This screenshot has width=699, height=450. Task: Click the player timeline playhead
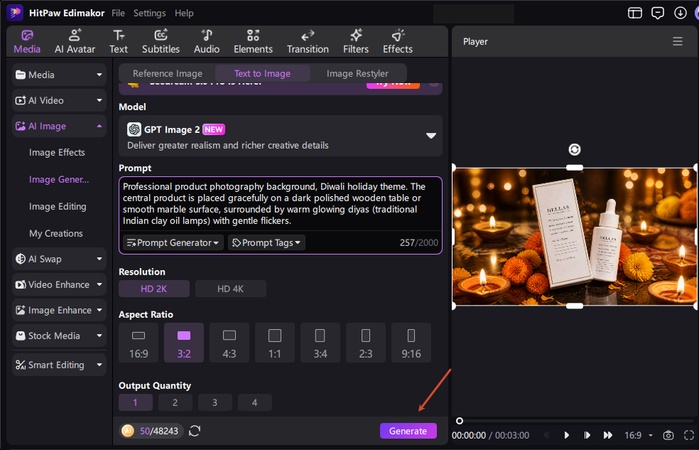(459, 421)
